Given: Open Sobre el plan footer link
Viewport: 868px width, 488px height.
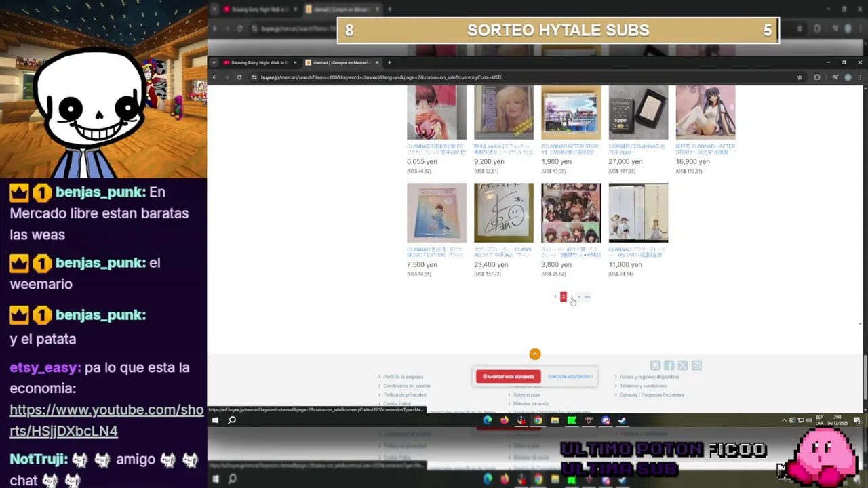Looking at the screenshot, I should click(526, 394).
